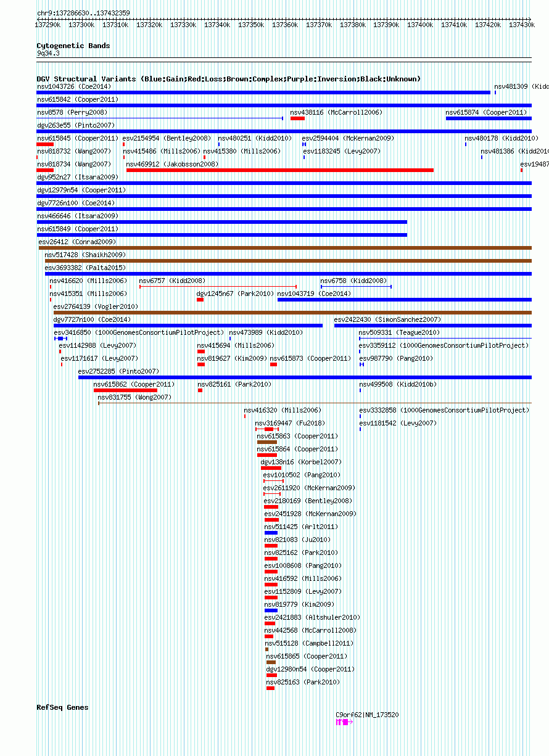Click dgv952n27 (Itsara2009) label

coord(78,177)
